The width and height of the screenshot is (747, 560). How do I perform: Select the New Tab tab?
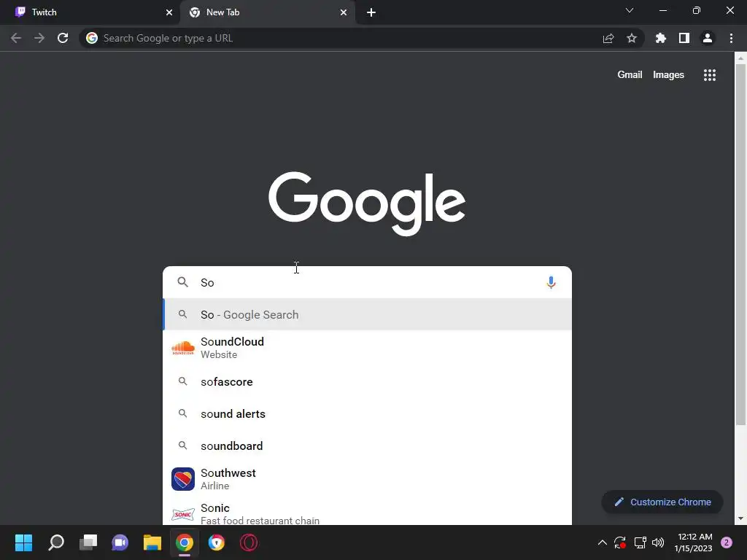(267, 12)
